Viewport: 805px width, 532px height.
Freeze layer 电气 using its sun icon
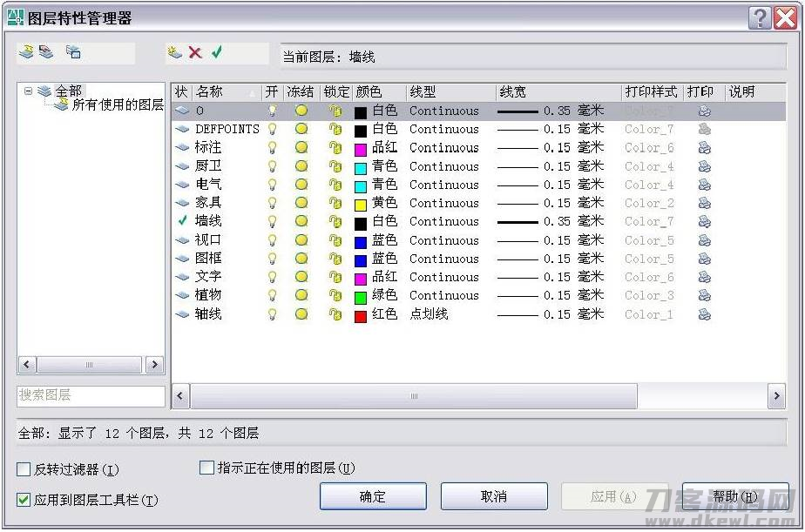301,185
